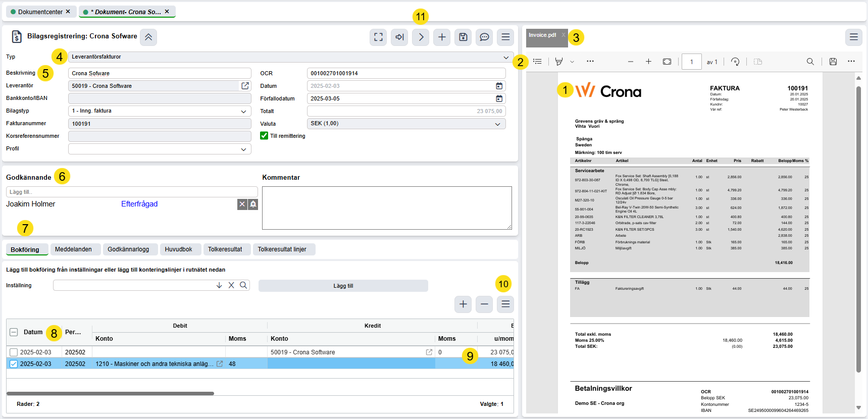Screen dimensions: 868x419
Task: Save the document registration
Action: coord(463,37)
